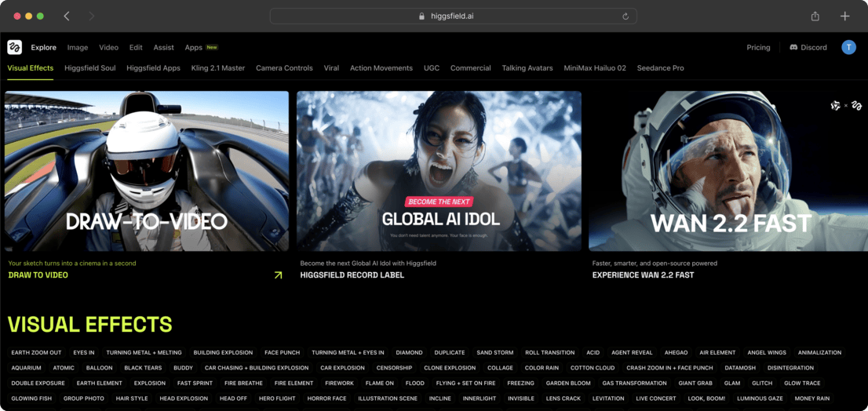The image size is (868, 411).
Task: Click the higgsfield.ai address bar
Action: [x=452, y=16]
